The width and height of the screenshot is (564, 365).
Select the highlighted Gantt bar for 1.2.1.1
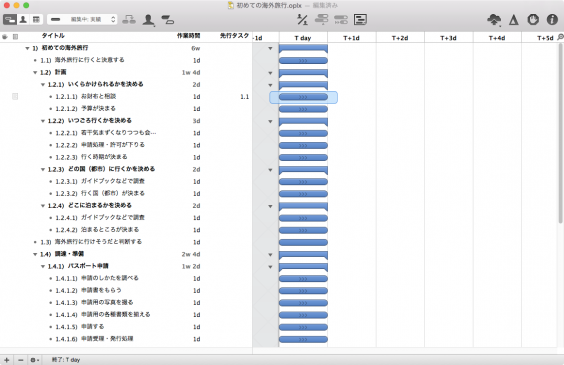(303, 97)
